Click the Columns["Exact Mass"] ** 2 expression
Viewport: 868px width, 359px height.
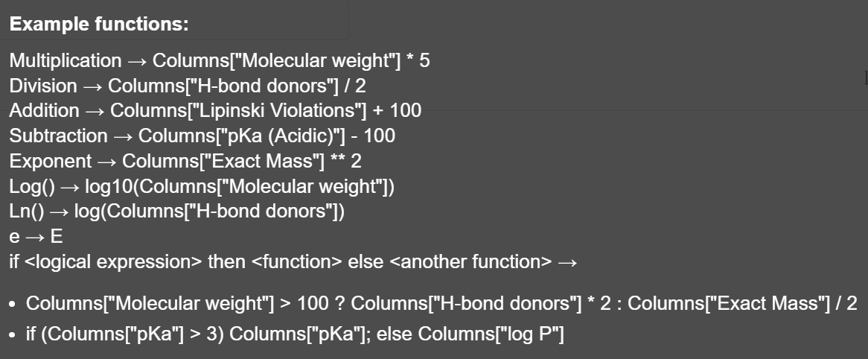[x=242, y=161]
